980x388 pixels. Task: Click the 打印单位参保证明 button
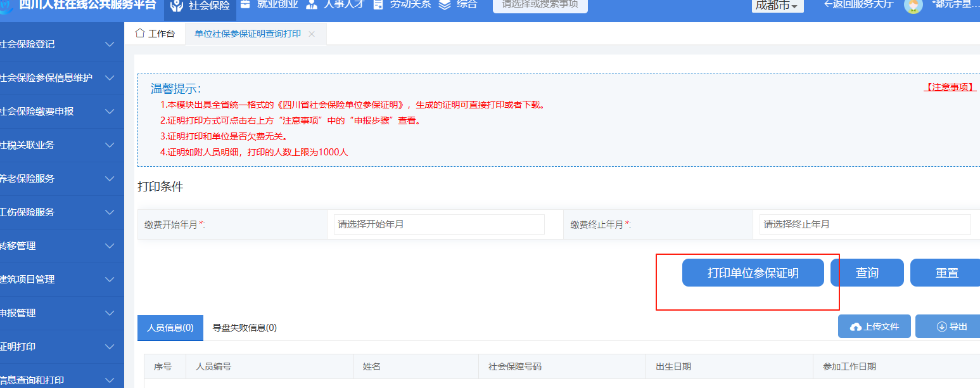(x=753, y=272)
